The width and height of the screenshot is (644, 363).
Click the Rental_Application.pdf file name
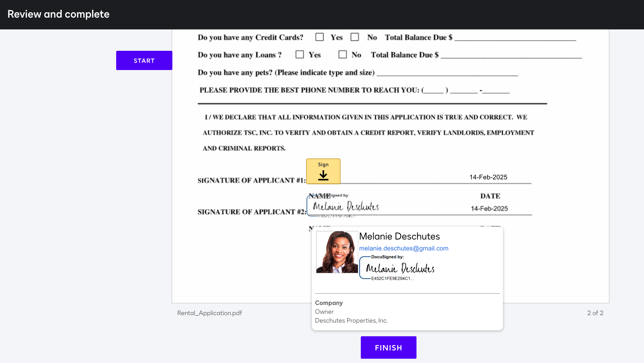point(209,313)
